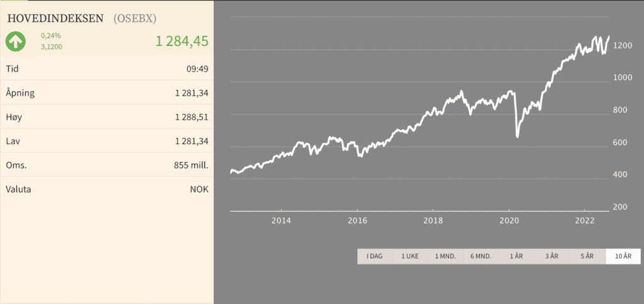
Task: Select the 5 ÅR time range
Action: coord(587,256)
